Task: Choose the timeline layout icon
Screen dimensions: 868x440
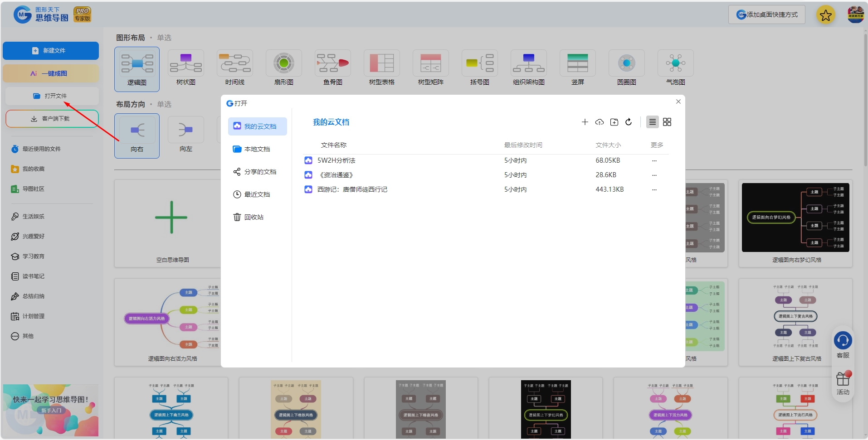Action: (235, 63)
